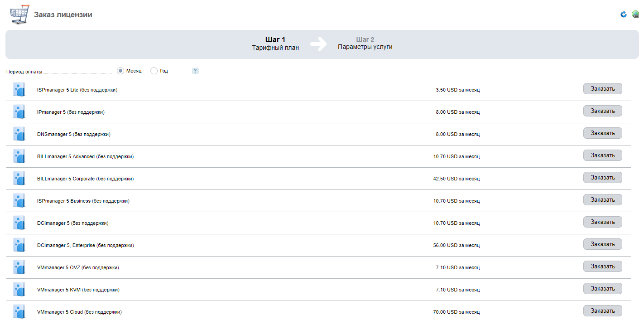Select the Год payment period

tap(154, 71)
